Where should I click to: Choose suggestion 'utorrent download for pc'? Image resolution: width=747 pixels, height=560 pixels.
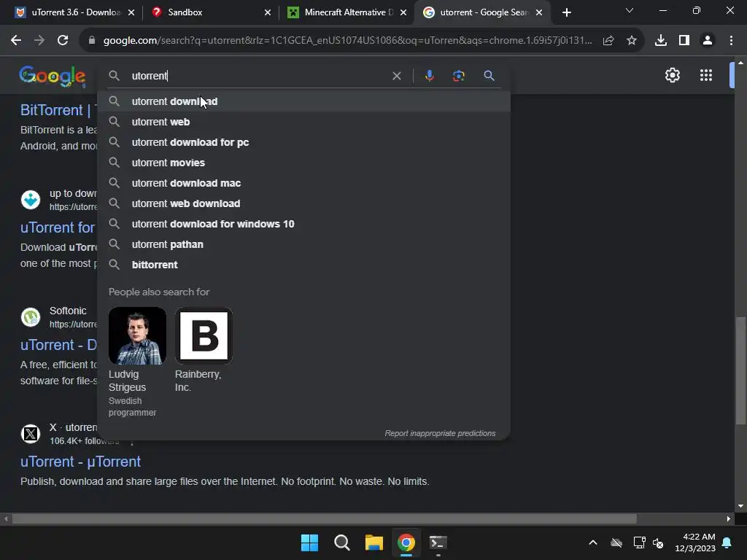coord(304,142)
